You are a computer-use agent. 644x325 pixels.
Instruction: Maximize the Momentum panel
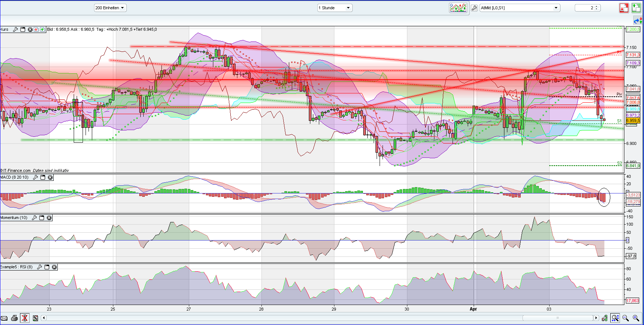pos(41,218)
